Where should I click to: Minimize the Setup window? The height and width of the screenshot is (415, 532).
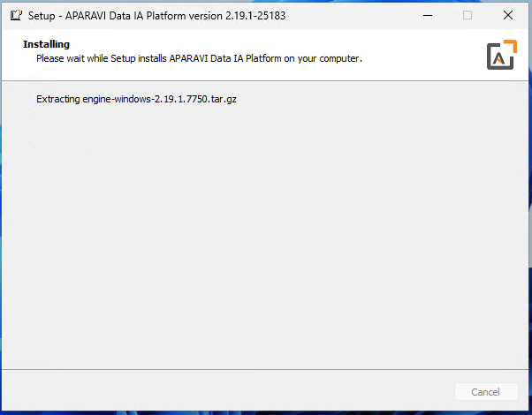(x=428, y=15)
